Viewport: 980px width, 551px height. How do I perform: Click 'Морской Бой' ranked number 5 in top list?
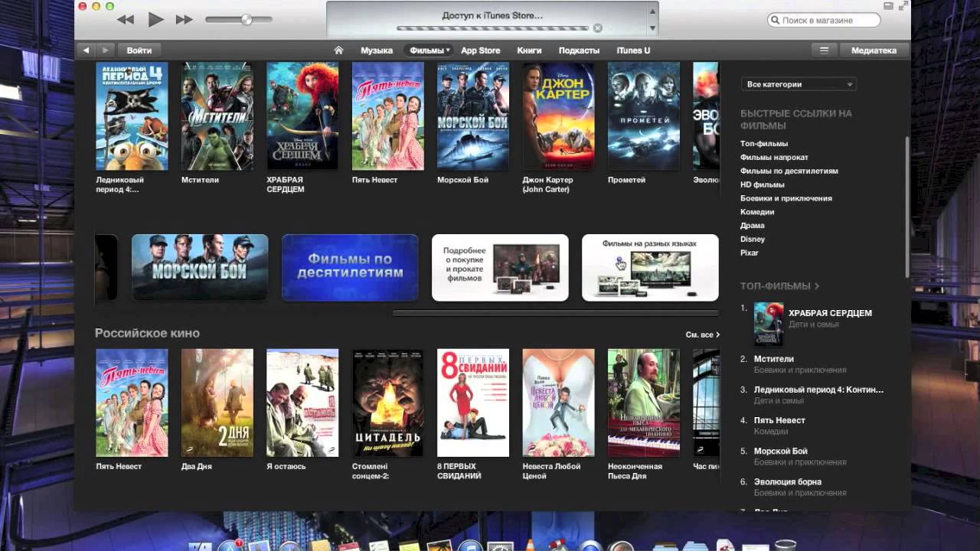(x=780, y=451)
